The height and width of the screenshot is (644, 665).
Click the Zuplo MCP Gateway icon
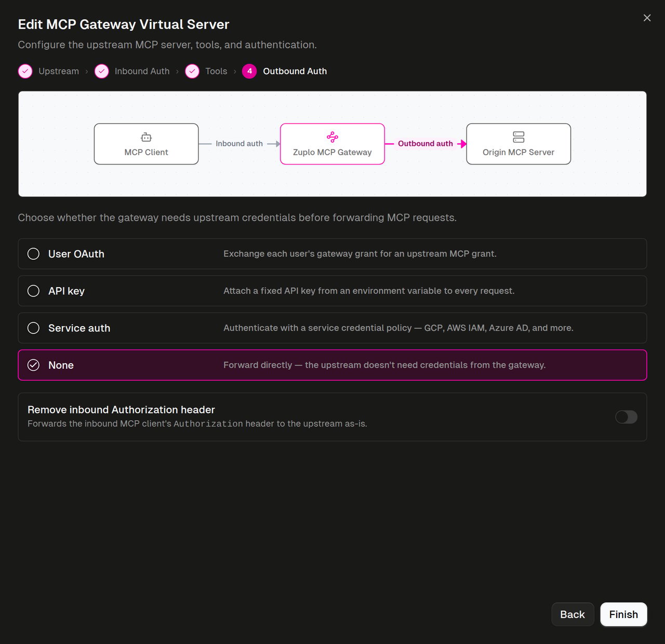(332, 137)
